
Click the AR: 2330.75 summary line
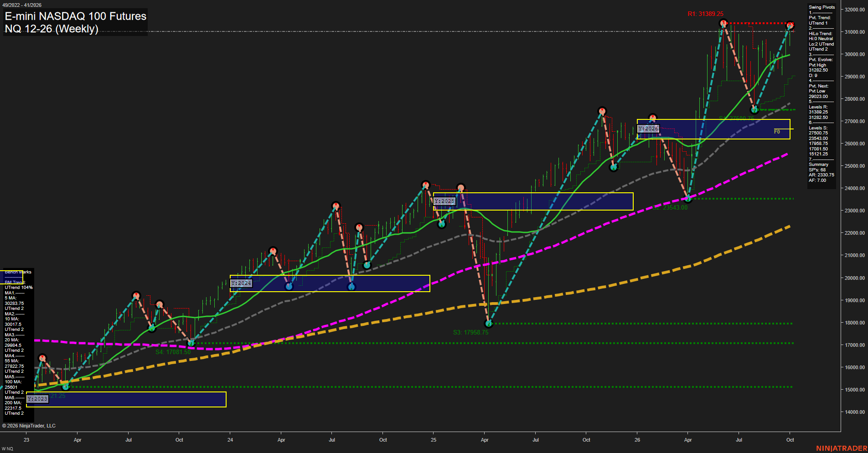click(x=821, y=175)
